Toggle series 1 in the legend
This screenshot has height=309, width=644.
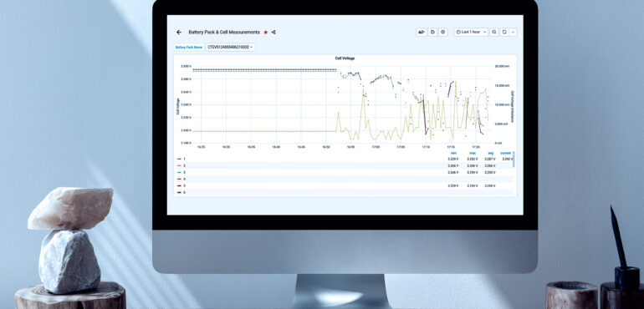pos(184,159)
